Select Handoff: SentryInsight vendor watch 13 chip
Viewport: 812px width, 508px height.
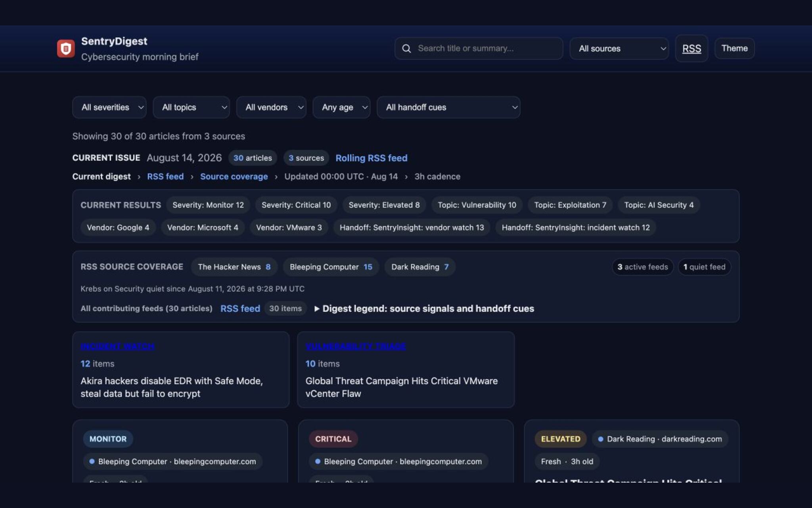(412, 228)
